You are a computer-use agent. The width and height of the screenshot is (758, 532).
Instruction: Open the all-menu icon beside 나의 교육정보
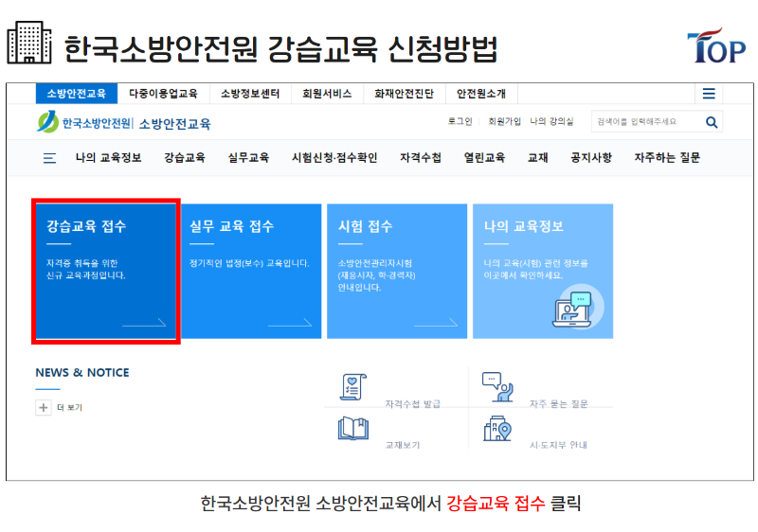[50, 158]
